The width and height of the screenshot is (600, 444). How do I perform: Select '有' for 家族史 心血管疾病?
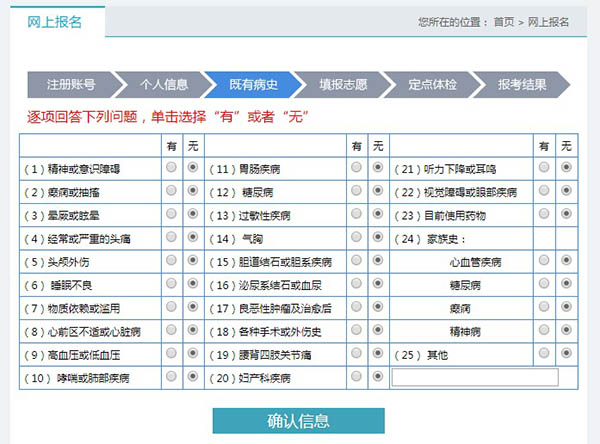pyautogui.click(x=544, y=260)
